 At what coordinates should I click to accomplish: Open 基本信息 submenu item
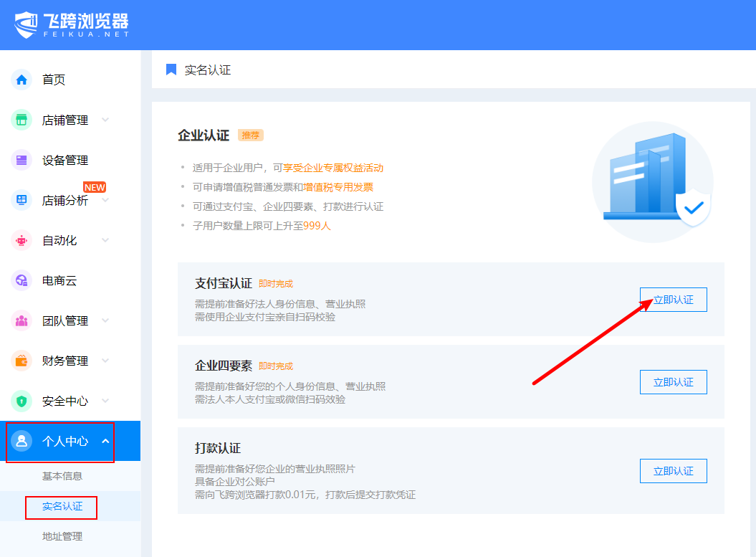pos(62,476)
